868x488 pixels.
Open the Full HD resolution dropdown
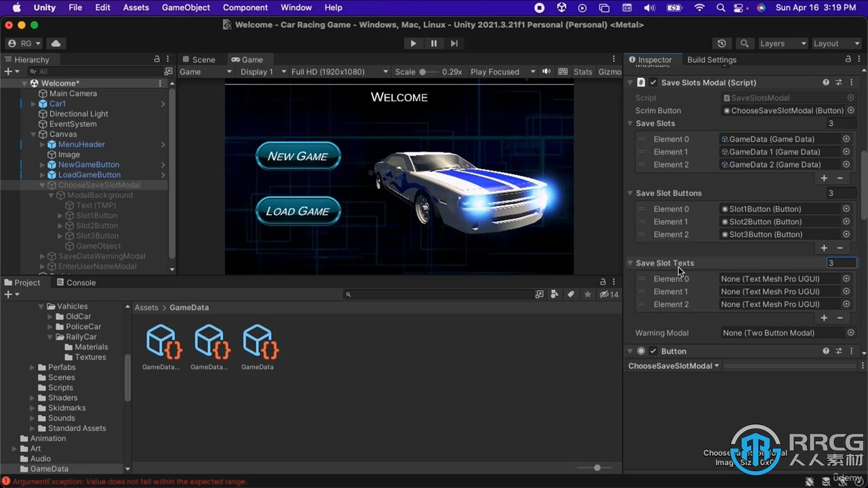coord(339,72)
